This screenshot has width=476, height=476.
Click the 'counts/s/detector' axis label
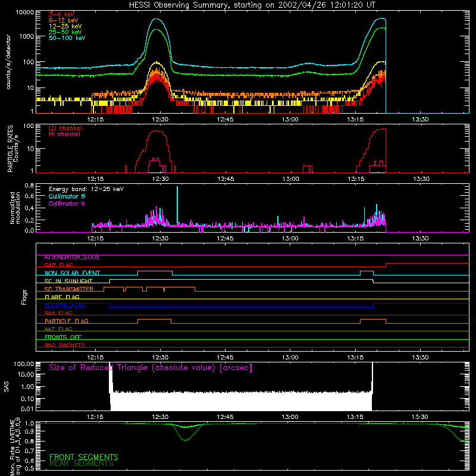(8, 62)
